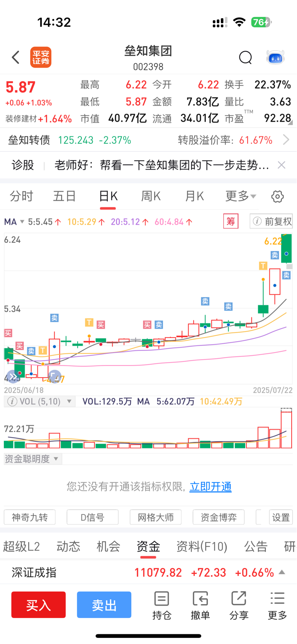Expand the 深证成指 index bar arrow

pos(282,572)
